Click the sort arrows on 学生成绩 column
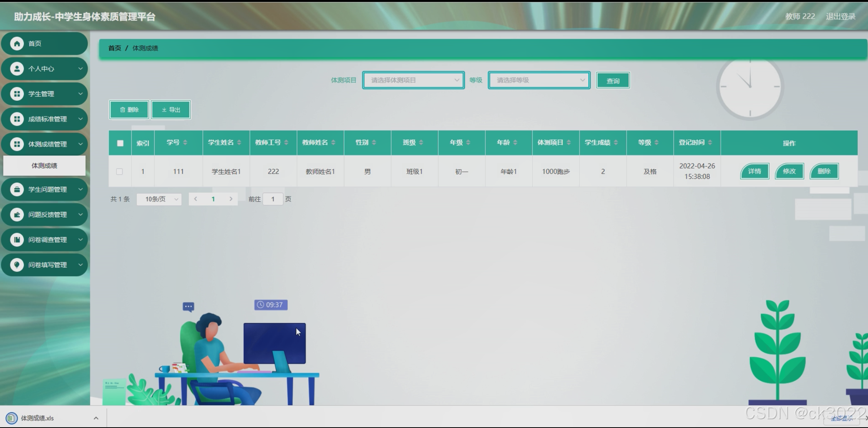The height and width of the screenshot is (428, 868). point(616,143)
